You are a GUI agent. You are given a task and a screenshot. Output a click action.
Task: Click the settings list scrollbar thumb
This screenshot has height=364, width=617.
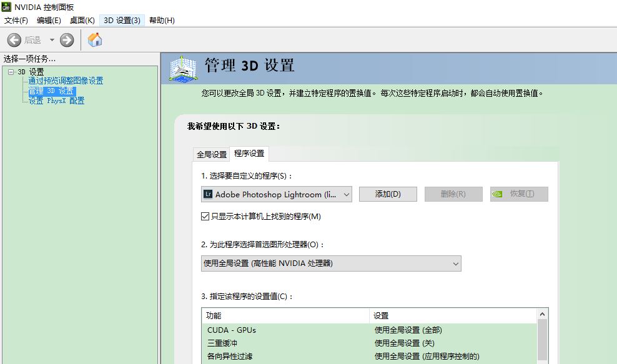(x=542, y=340)
